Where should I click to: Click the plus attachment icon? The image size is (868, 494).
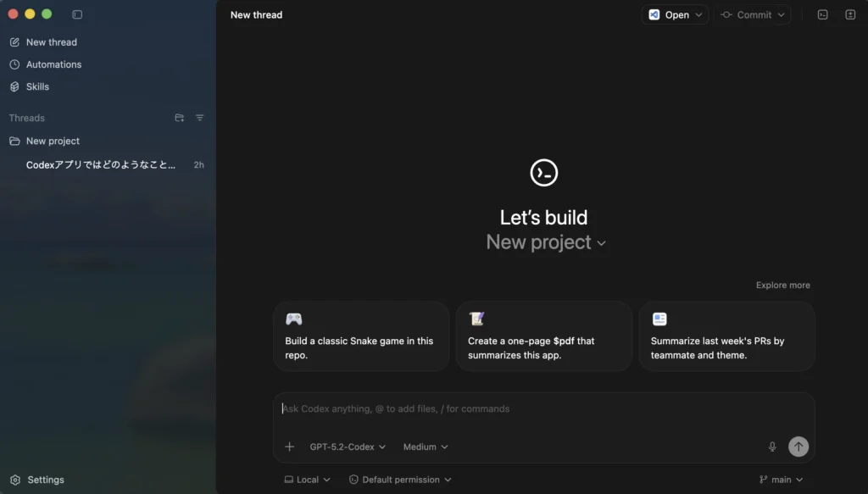[289, 447]
